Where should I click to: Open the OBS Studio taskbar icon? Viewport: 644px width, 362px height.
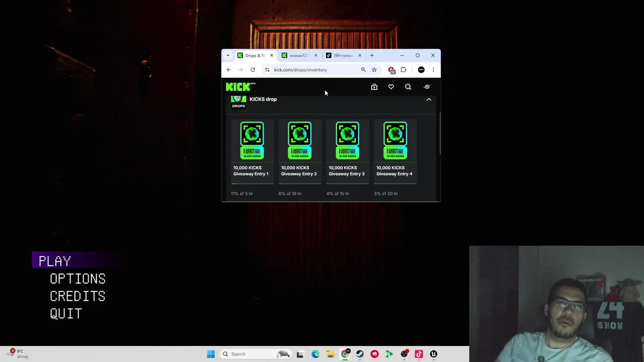[x=404, y=354]
